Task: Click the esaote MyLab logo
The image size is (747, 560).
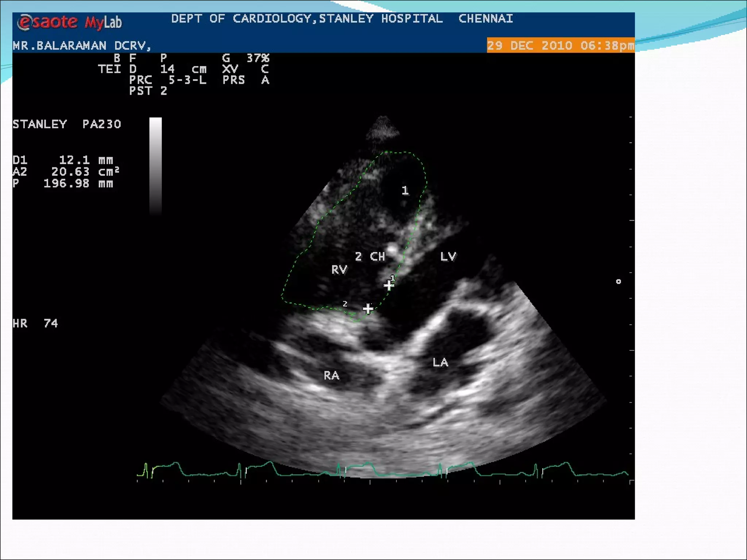Action: (69, 22)
